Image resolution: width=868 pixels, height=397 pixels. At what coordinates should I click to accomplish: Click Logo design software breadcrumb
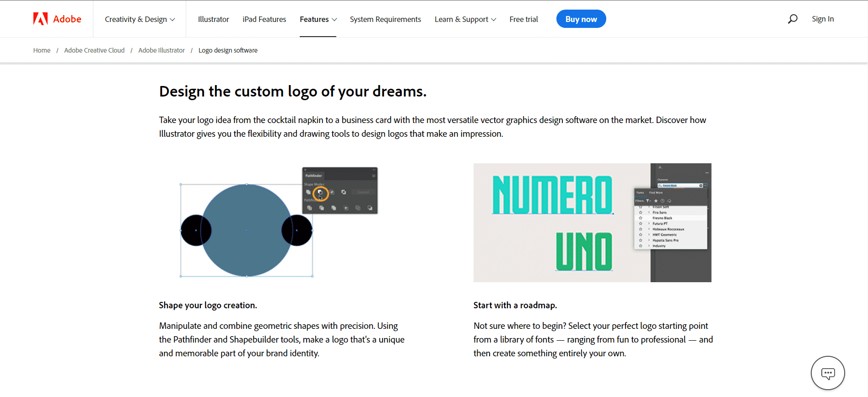coord(228,50)
